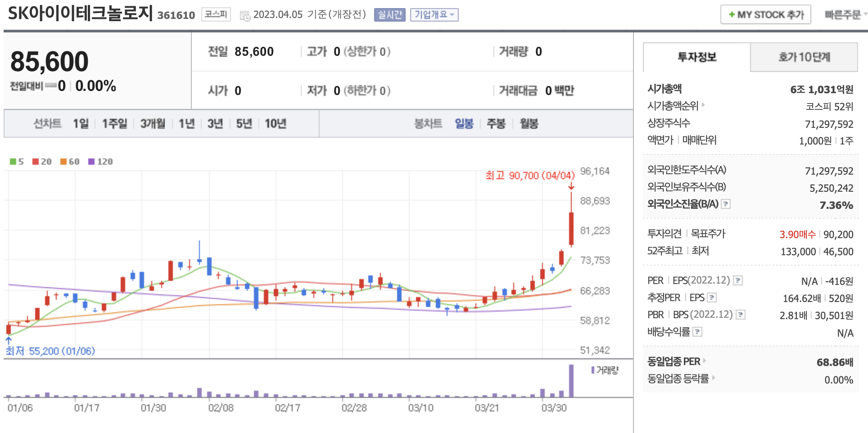Click the calendar clock icon beside the date

pyautogui.click(x=245, y=16)
